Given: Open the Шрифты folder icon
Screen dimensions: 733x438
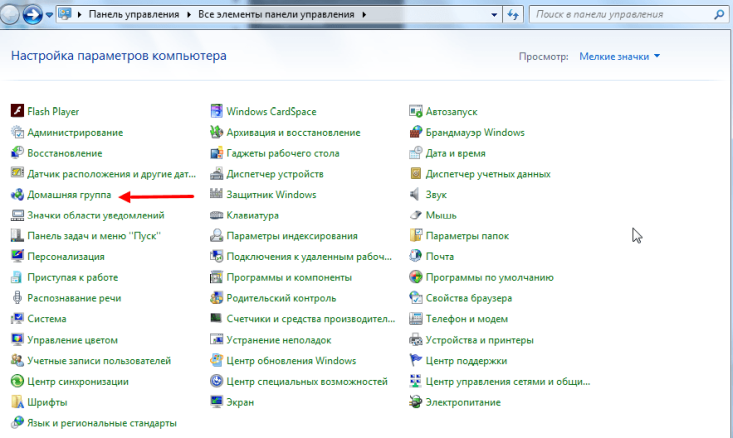Looking at the screenshot, I should [17, 402].
